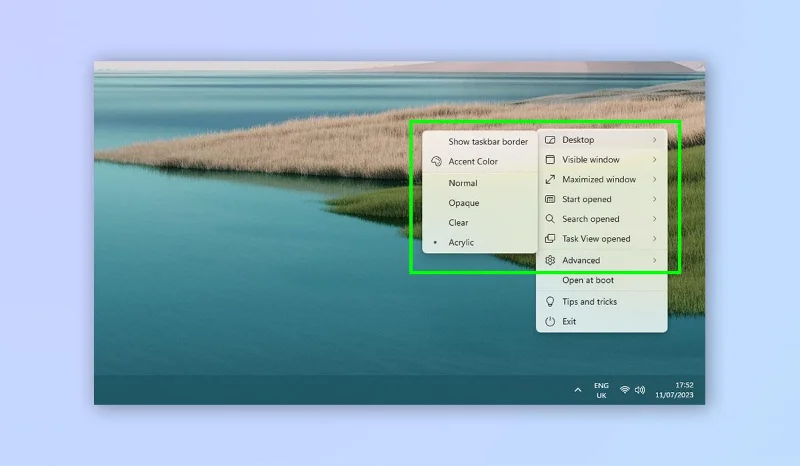Select the Opaque taskbar style
Screen dimensions: 800x466
coord(480,203)
